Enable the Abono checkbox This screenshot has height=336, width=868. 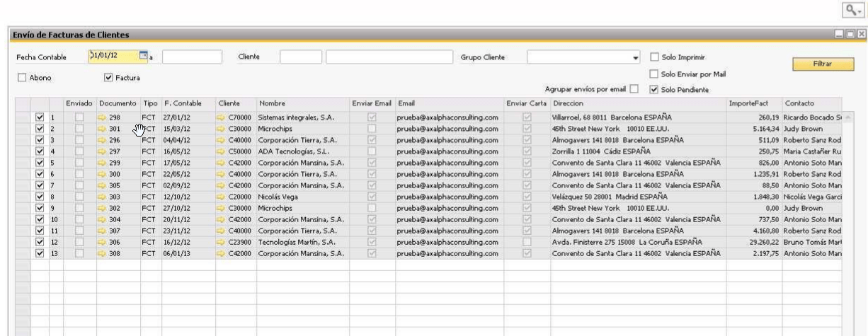coord(23,78)
